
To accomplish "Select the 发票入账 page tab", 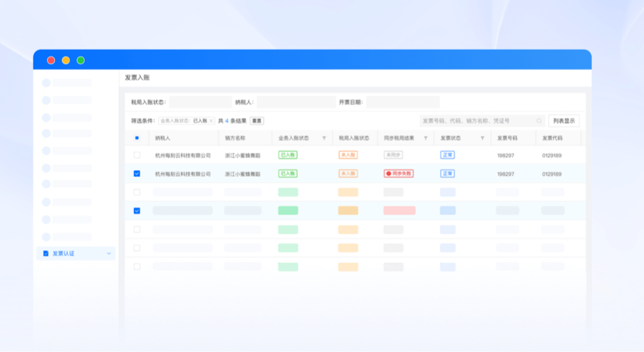I will tap(138, 78).
